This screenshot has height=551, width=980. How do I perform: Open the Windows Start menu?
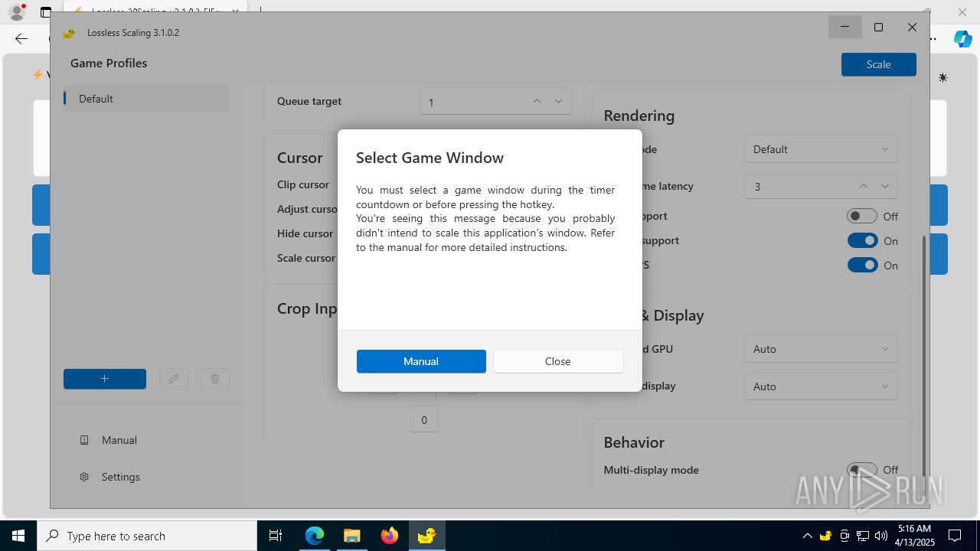(x=18, y=536)
